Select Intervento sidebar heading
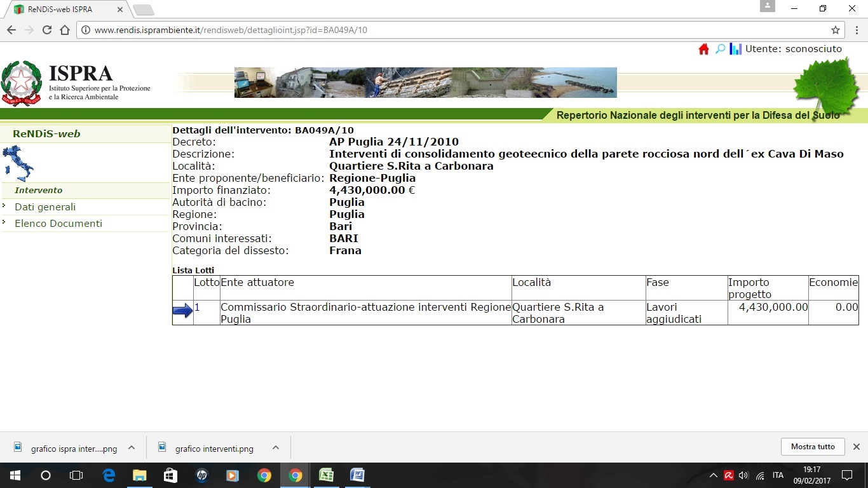The height and width of the screenshot is (488, 868). (39, 191)
